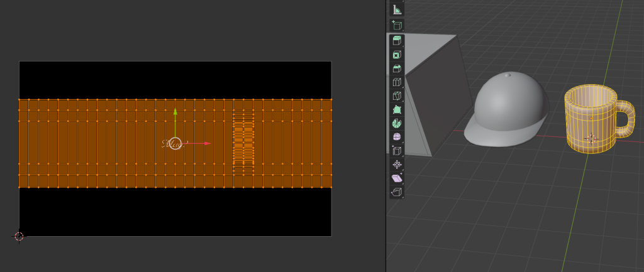Select the Smooth vertices tool
Screen dimensions: 644x272
(x=397, y=137)
